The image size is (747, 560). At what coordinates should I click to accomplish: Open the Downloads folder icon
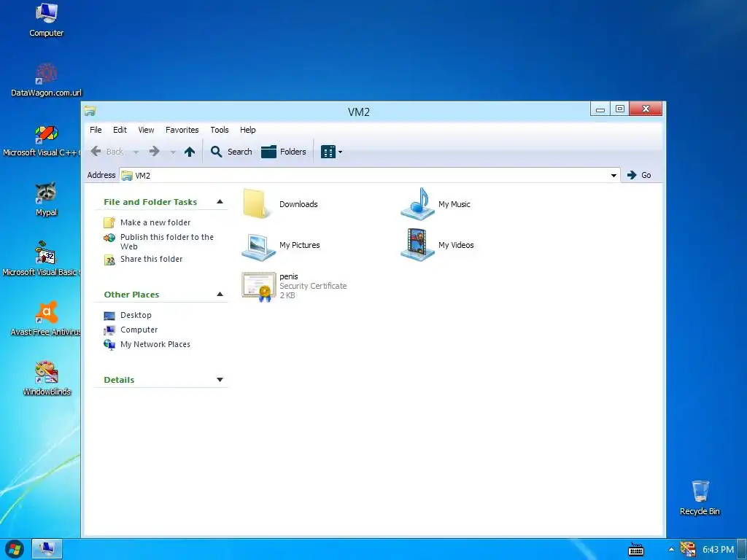[258, 203]
